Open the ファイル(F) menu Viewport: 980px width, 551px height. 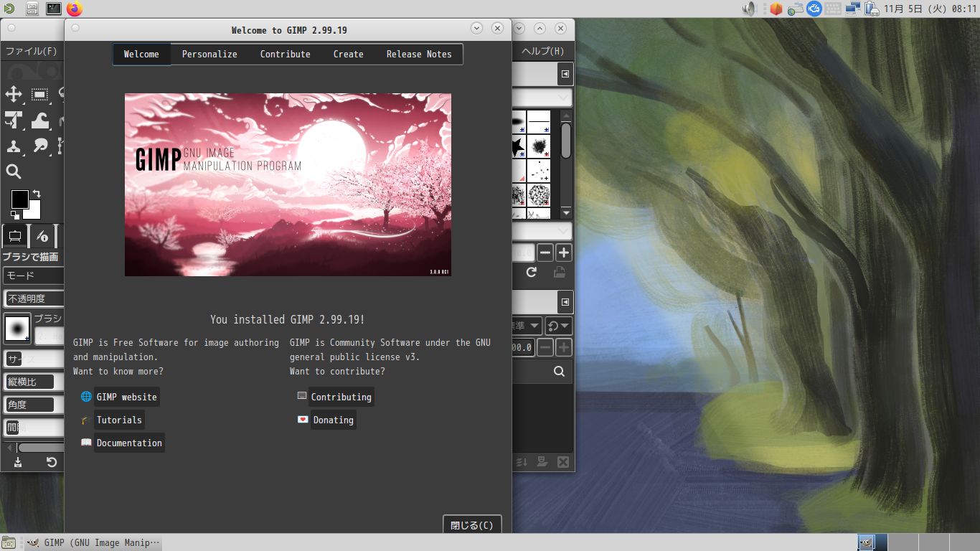coord(31,51)
